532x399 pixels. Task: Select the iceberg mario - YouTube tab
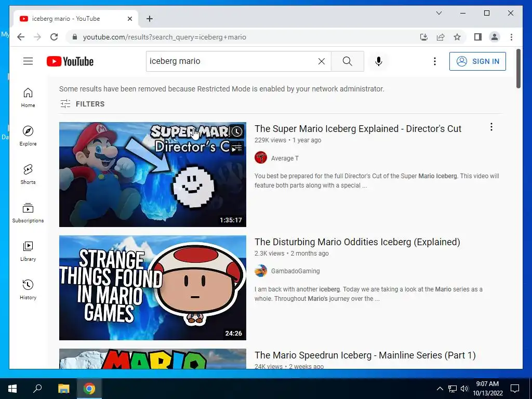[76, 19]
